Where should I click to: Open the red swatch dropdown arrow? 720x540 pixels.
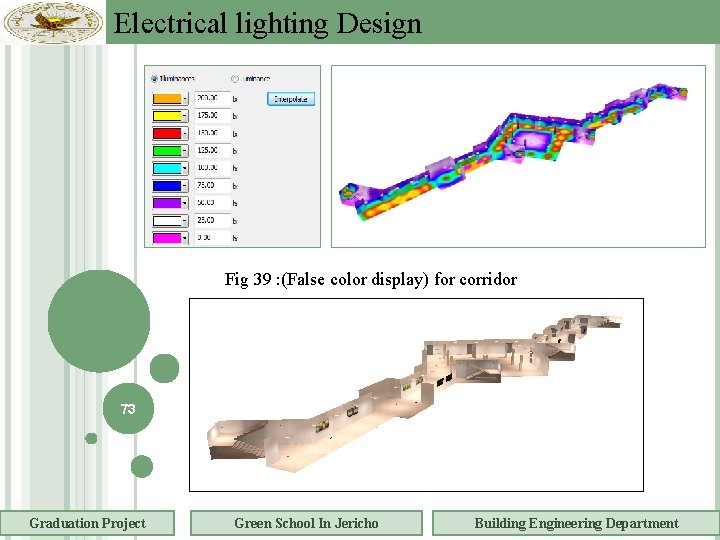coord(185,134)
